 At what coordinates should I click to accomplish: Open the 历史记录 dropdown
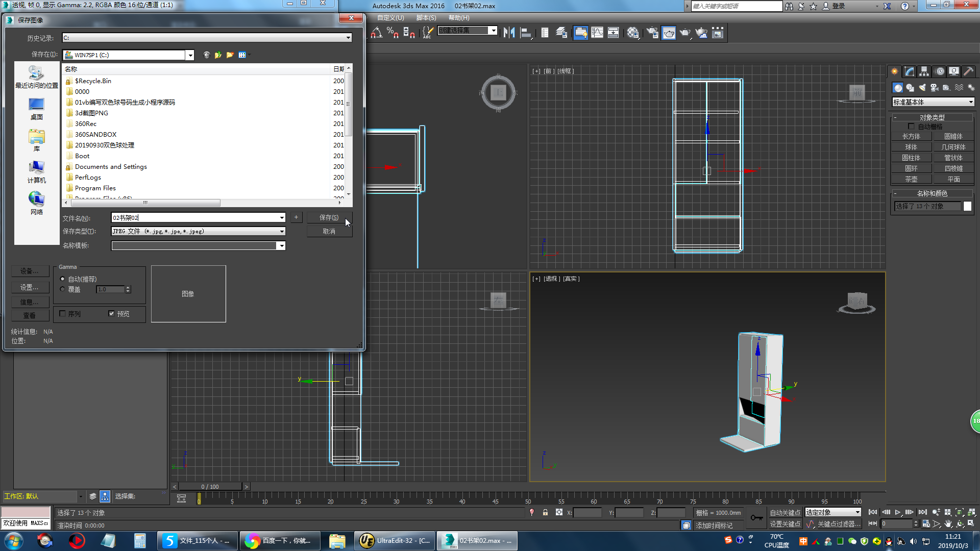[348, 38]
